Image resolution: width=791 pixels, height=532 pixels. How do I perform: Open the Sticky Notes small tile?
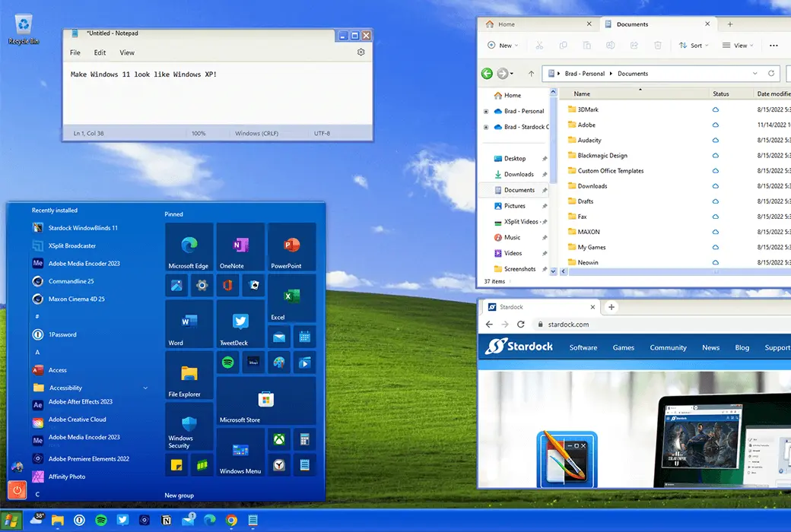click(x=176, y=465)
